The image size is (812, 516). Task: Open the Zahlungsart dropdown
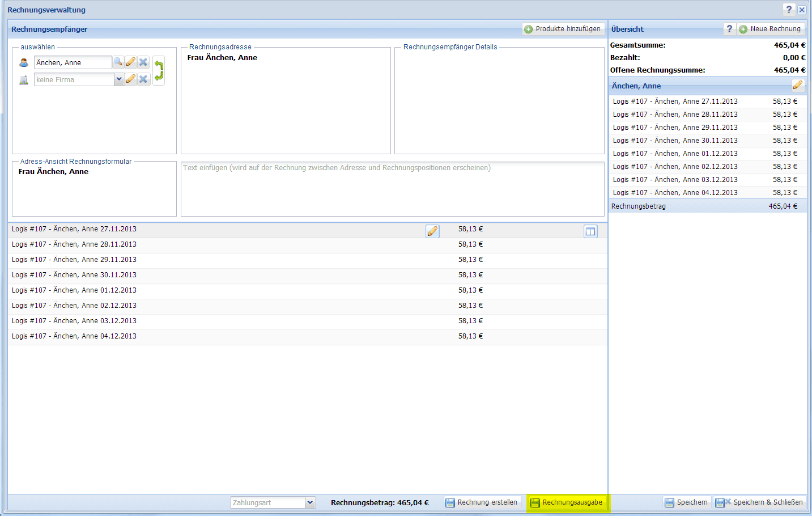[310, 502]
